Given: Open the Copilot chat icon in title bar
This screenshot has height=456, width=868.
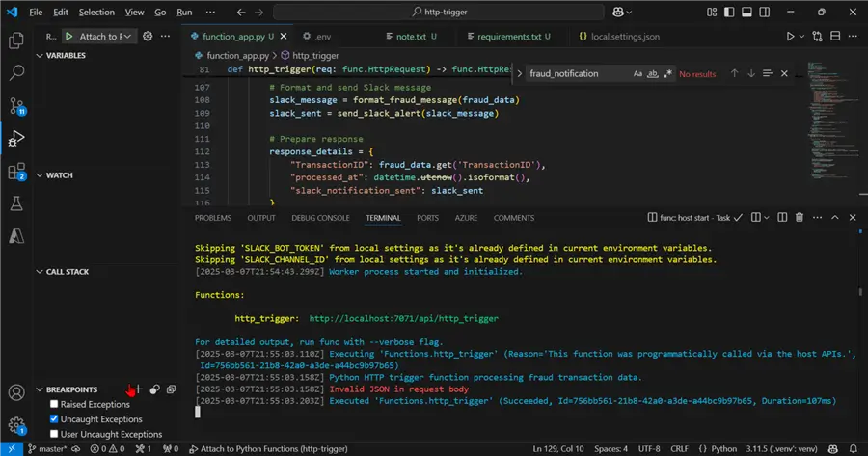Looking at the screenshot, I should (618, 13).
